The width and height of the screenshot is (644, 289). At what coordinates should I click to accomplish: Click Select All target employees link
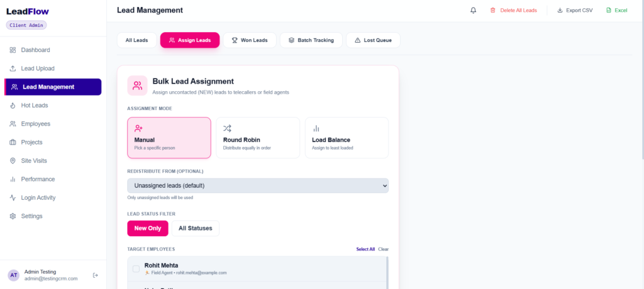pyautogui.click(x=365, y=249)
